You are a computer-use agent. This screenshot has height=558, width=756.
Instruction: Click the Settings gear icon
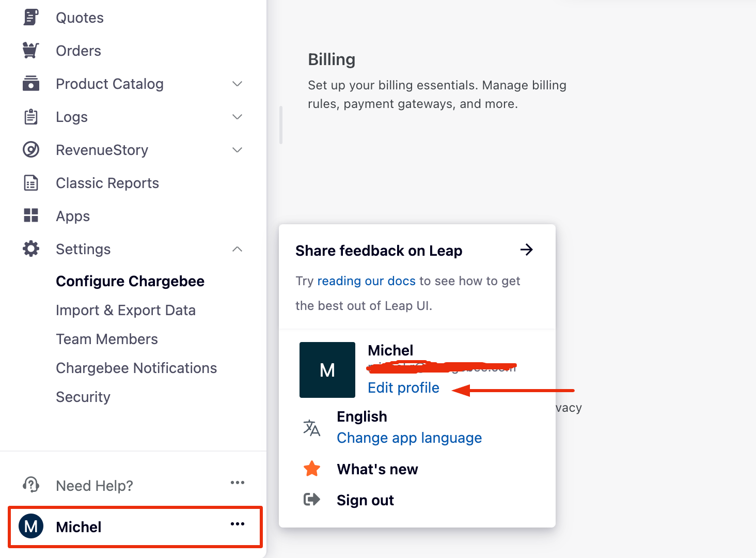pos(31,249)
